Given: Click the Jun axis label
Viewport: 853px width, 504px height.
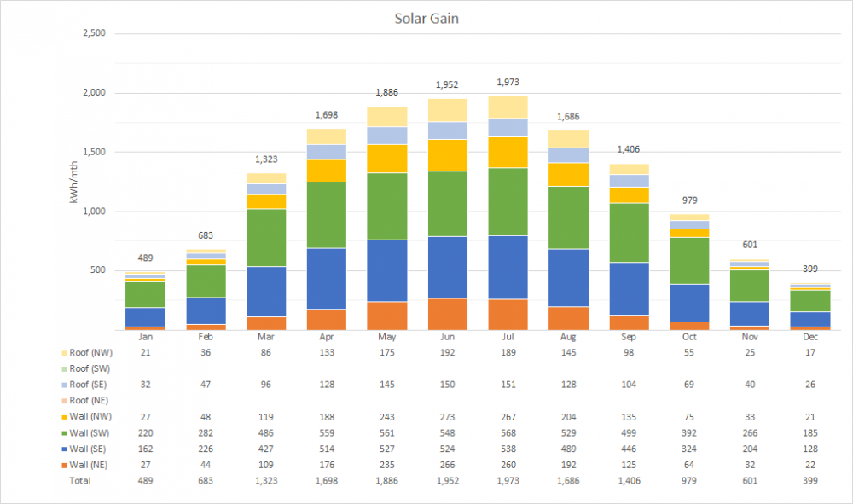Looking at the screenshot, I should (447, 337).
